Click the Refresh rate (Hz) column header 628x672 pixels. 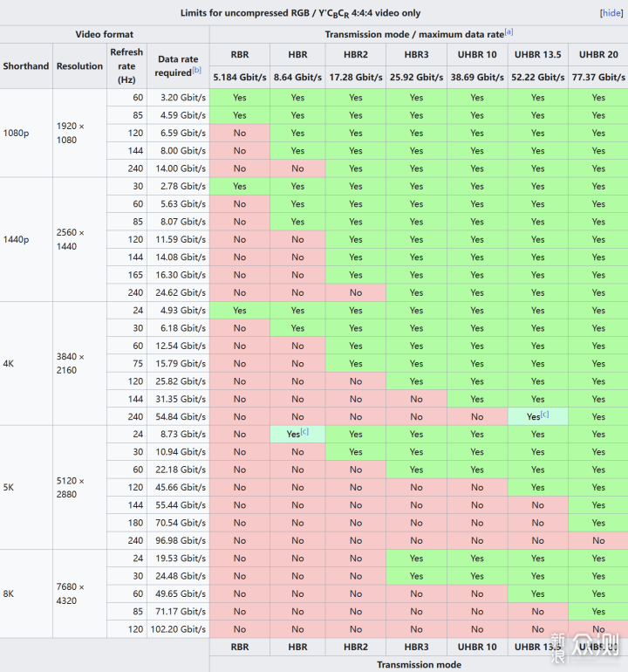(126, 65)
